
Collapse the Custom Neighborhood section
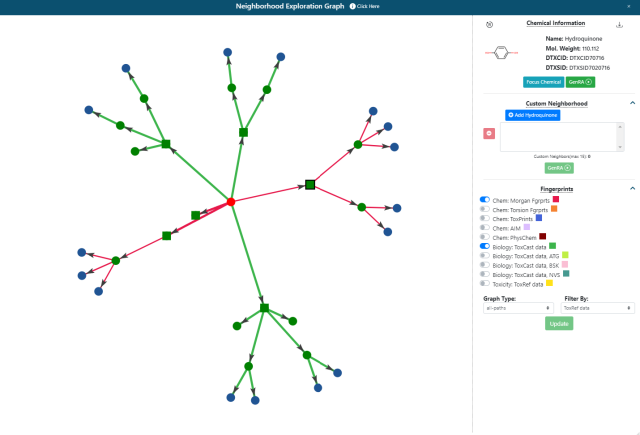pos(632,103)
